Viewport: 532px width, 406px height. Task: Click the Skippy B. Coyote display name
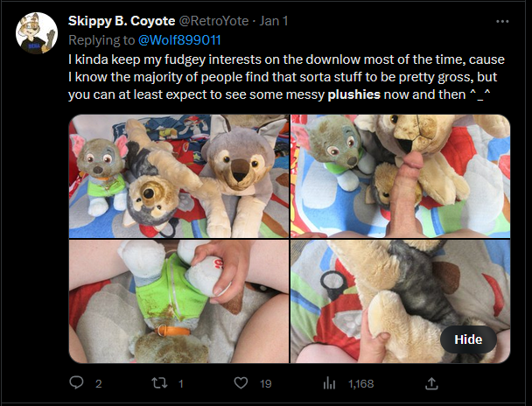tap(122, 21)
